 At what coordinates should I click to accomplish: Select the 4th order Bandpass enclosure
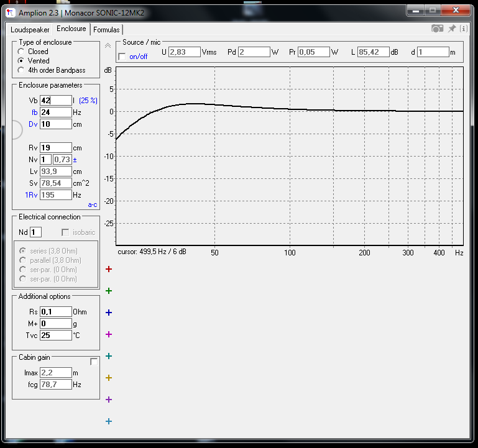click(x=21, y=70)
